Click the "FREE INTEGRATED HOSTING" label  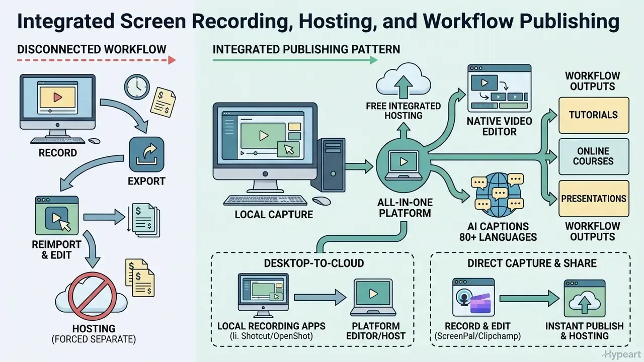(404, 111)
